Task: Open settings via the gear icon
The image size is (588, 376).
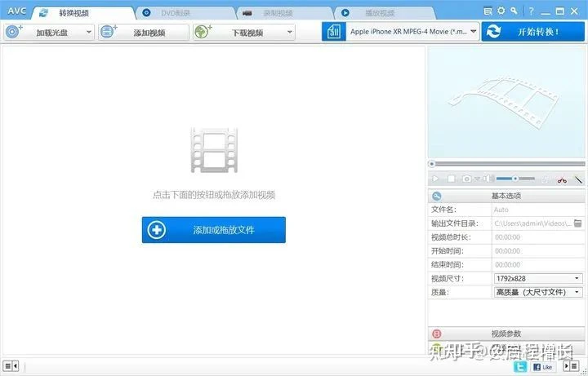Action: tap(501, 11)
